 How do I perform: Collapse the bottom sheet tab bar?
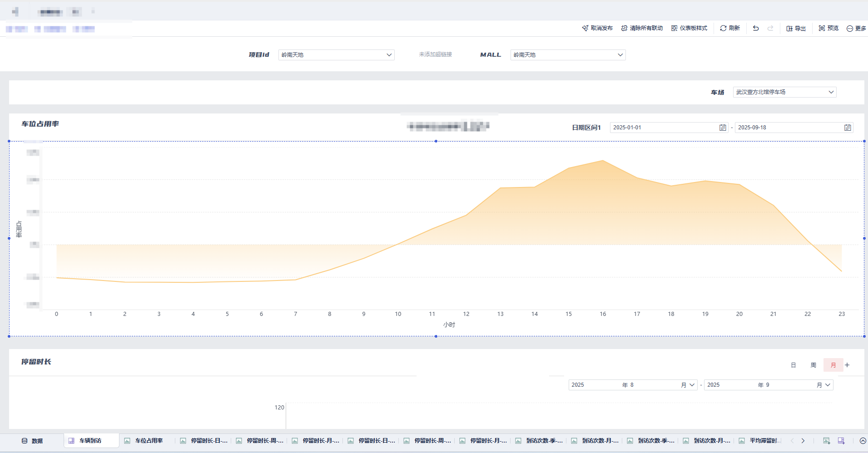coord(863,441)
